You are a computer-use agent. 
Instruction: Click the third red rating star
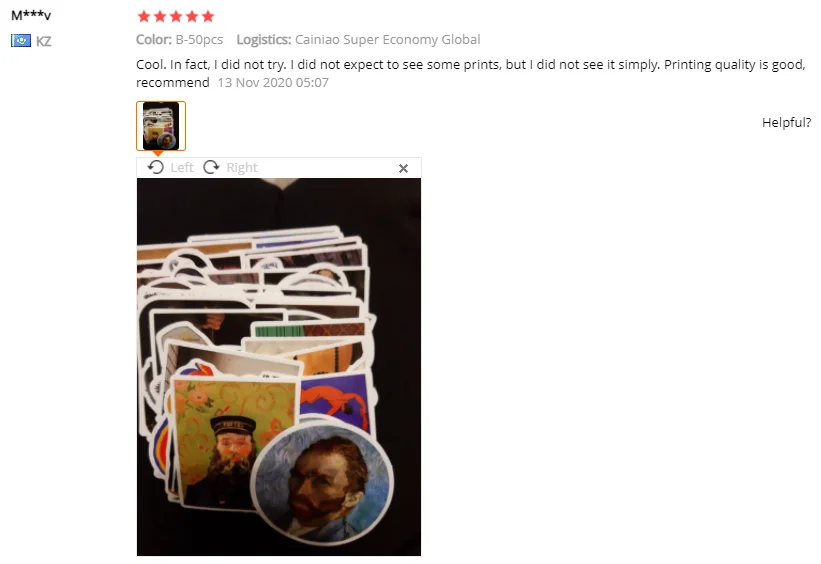[x=176, y=16]
